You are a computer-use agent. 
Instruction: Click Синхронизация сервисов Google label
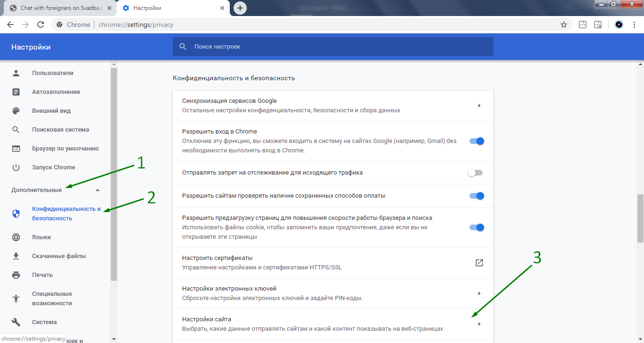tap(229, 101)
